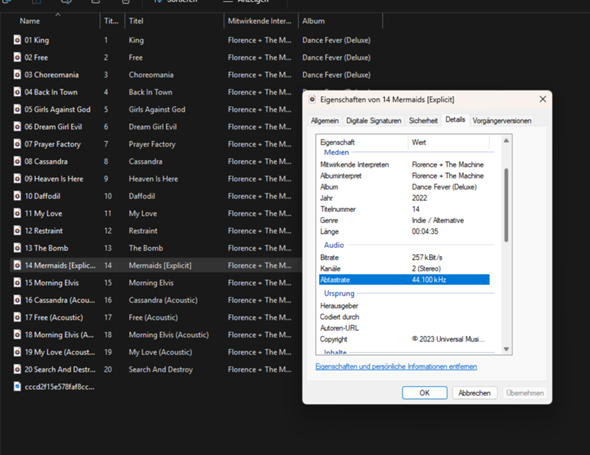Open the Vorgängerversionen tab

[x=502, y=120]
